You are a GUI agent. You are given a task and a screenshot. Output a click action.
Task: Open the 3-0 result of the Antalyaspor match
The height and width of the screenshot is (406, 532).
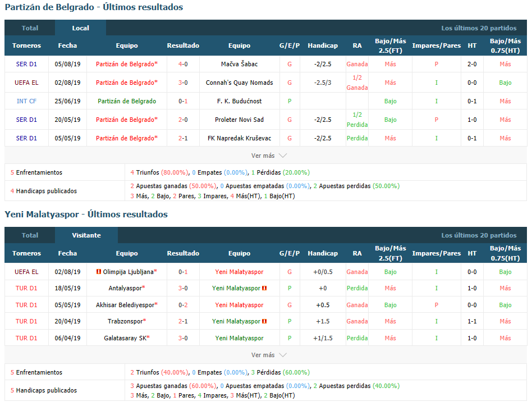coord(183,288)
